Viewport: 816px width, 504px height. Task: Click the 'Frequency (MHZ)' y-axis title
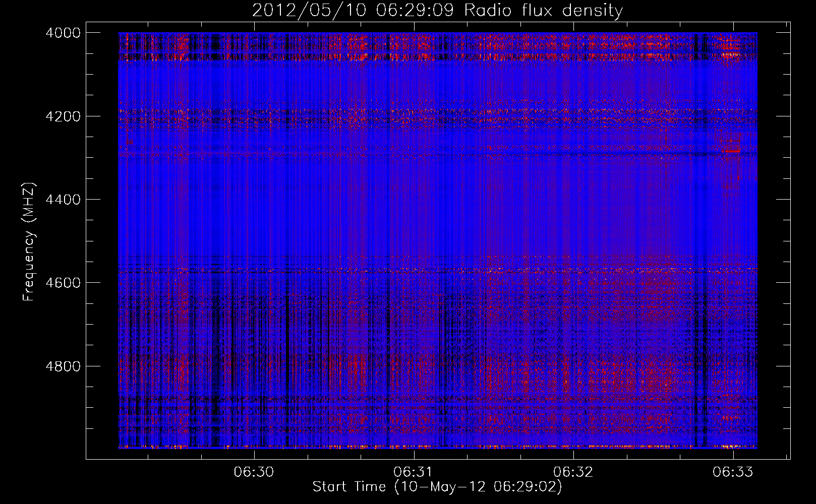[x=29, y=242]
